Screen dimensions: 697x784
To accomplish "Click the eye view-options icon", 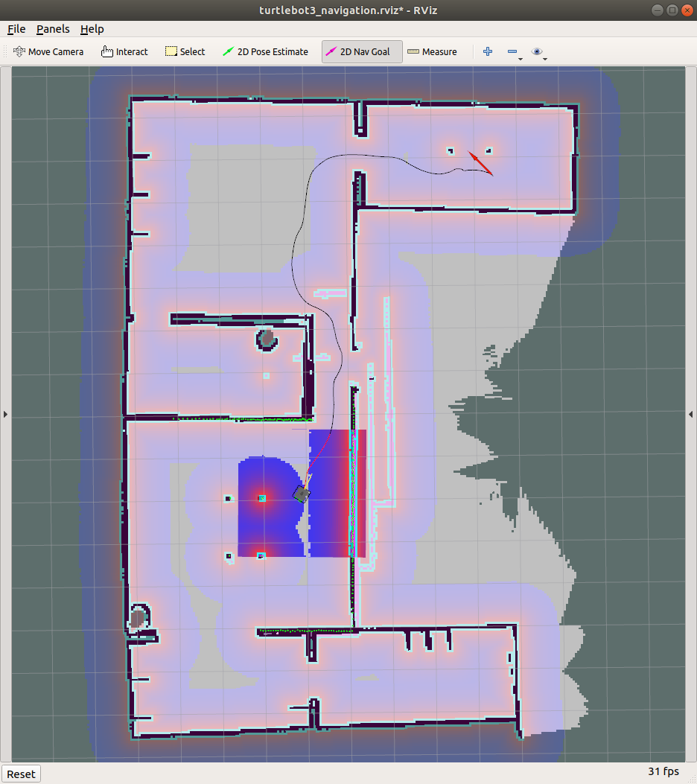I will pyautogui.click(x=536, y=51).
